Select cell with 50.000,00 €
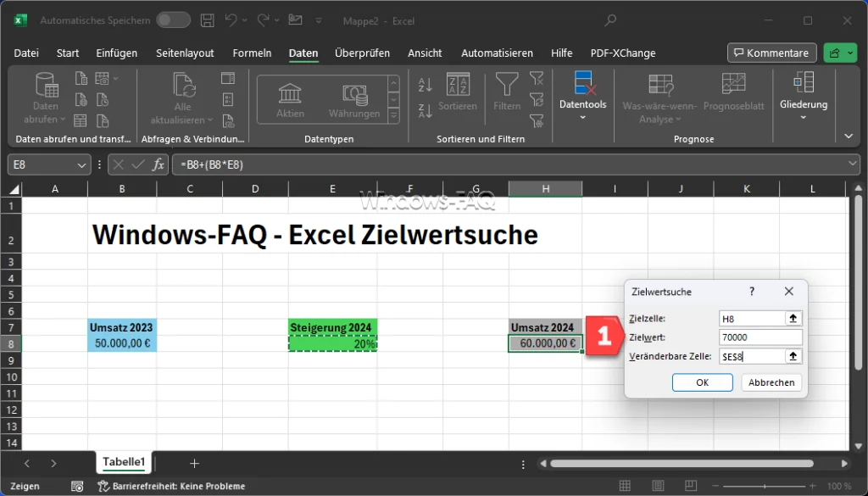The image size is (868, 496). tap(122, 343)
